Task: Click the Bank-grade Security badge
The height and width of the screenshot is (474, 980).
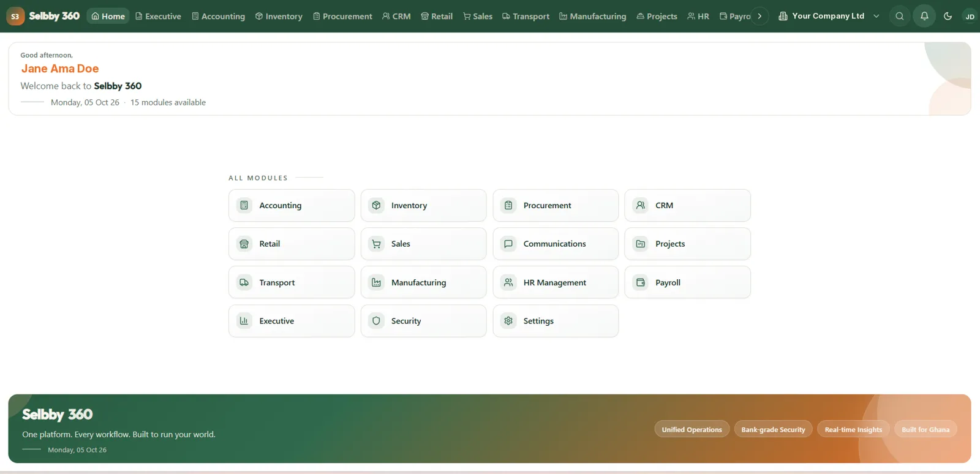Action: point(773,429)
